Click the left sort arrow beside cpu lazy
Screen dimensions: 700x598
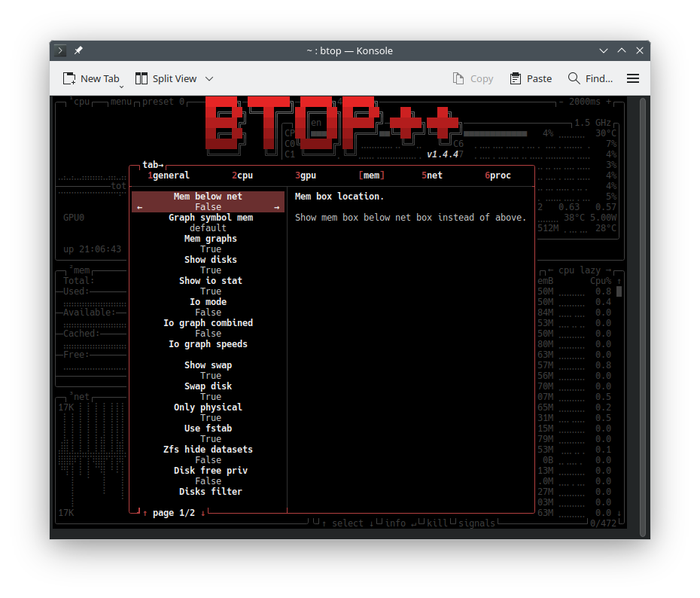click(550, 270)
